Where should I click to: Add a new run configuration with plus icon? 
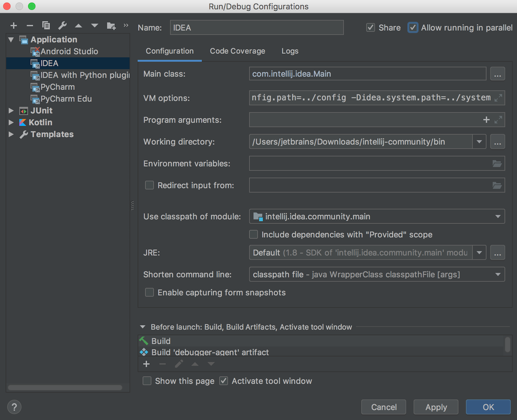(x=14, y=26)
